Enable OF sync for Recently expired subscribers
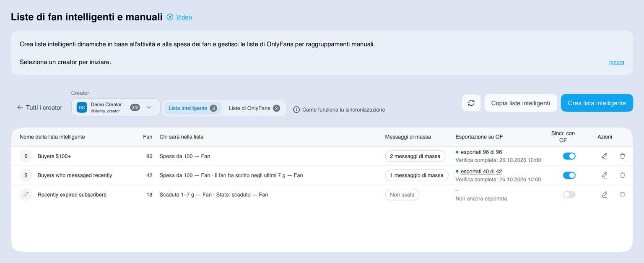 [x=569, y=195]
